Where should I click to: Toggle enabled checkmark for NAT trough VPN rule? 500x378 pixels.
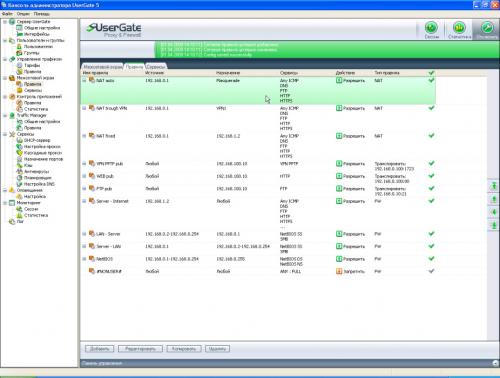click(x=431, y=108)
